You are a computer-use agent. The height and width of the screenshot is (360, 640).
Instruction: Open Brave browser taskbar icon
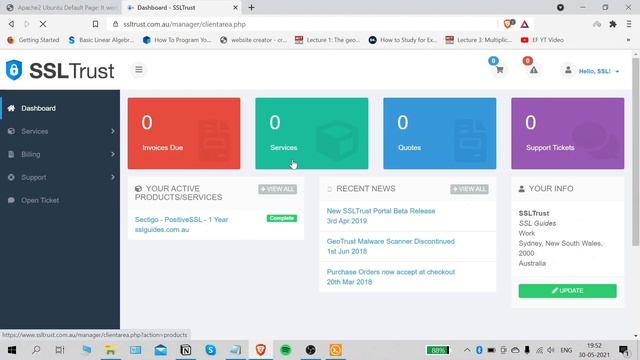[261, 350]
